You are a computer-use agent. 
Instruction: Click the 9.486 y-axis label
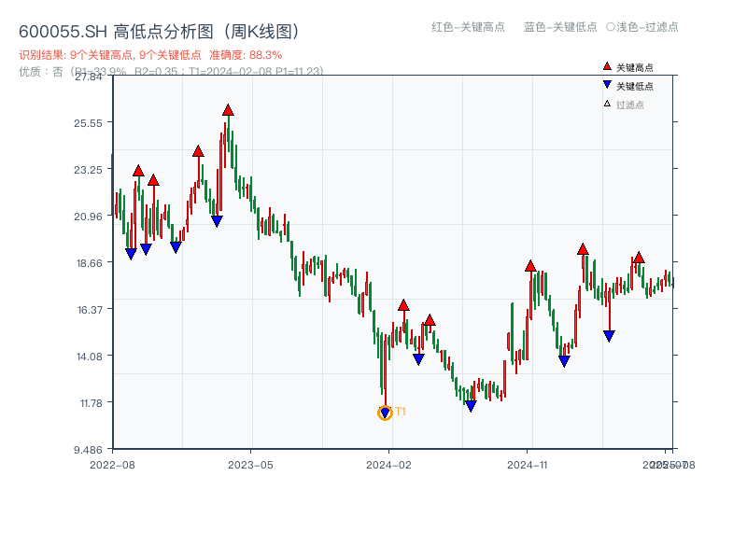coord(88,450)
